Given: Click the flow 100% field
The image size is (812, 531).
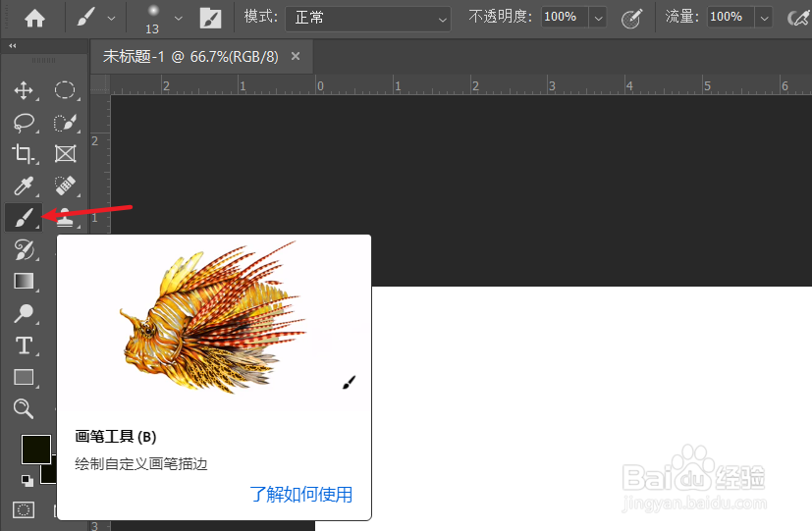Looking at the screenshot, I should coord(731,17).
